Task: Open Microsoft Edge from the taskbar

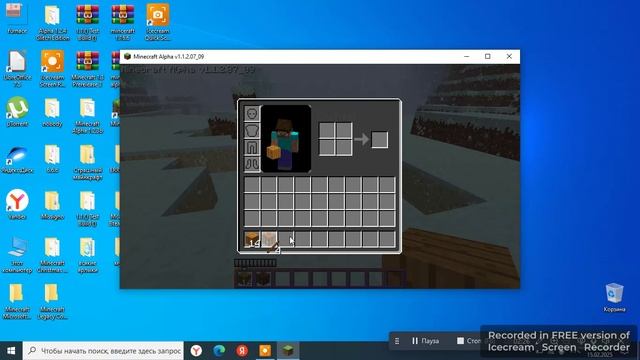Action: pyautogui.click(x=219, y=351)
